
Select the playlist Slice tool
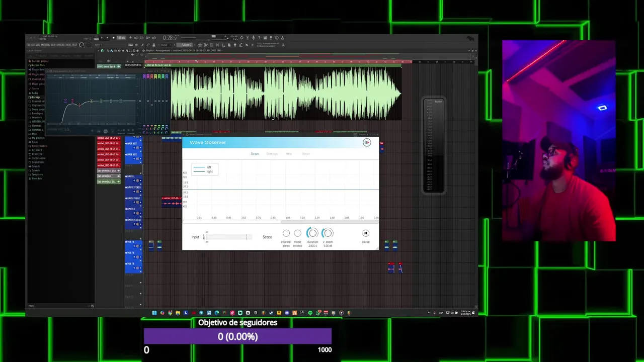pos(126,51)
